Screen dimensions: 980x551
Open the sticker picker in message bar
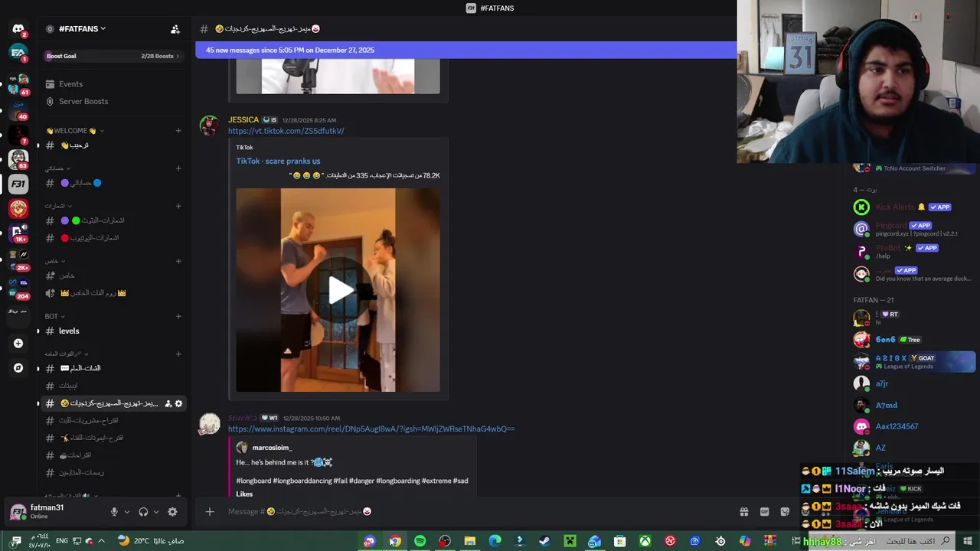785,511
